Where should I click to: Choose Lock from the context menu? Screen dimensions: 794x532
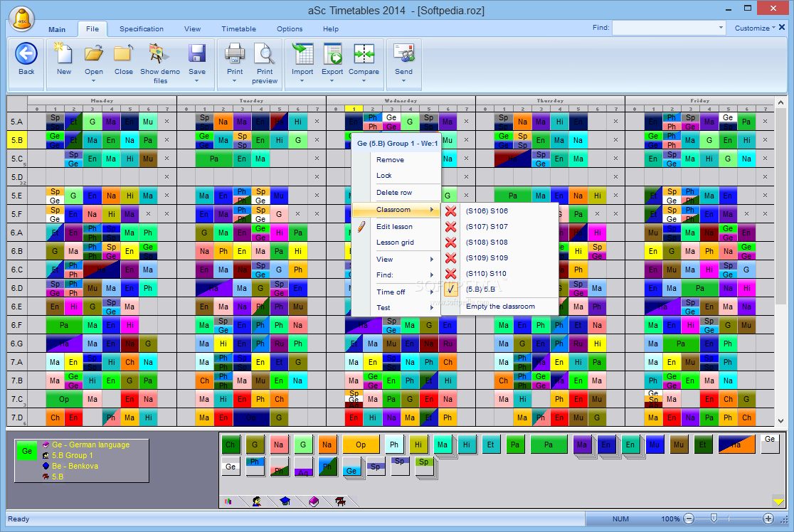(x=396, y=175)
